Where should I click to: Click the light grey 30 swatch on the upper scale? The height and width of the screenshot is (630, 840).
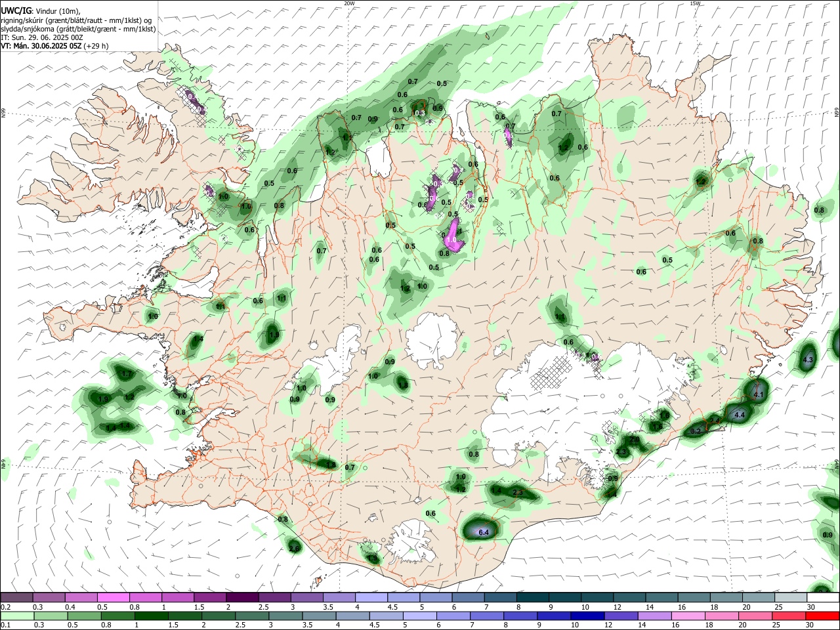(x=822, y=598)
